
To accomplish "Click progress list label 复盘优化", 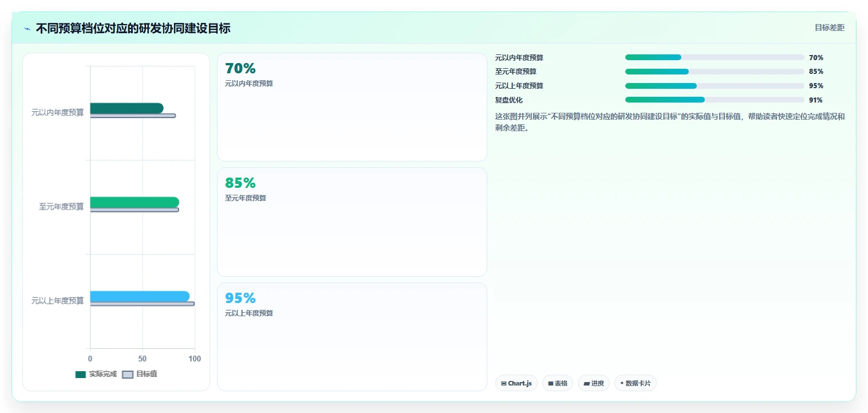I will (x=509, y=100).
